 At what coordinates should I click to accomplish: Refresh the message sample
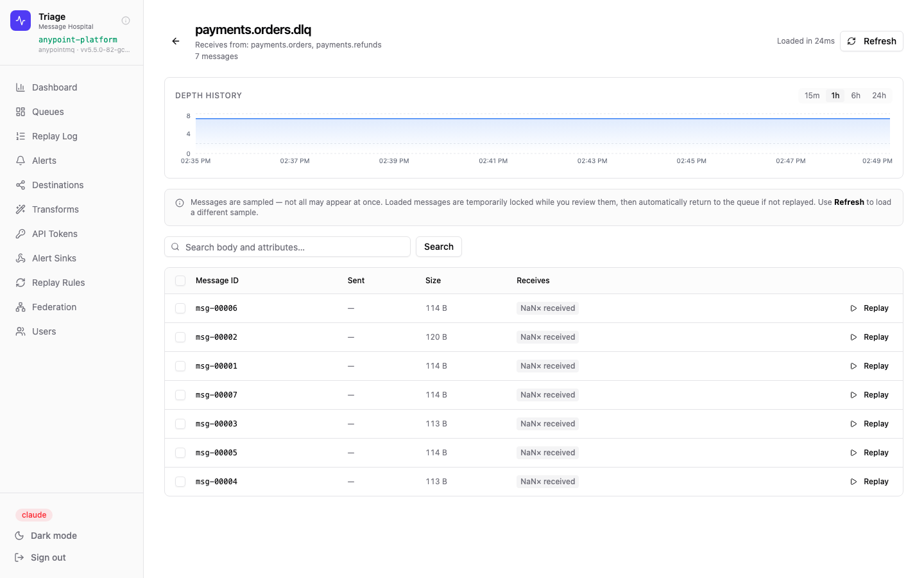pos(871,41)
